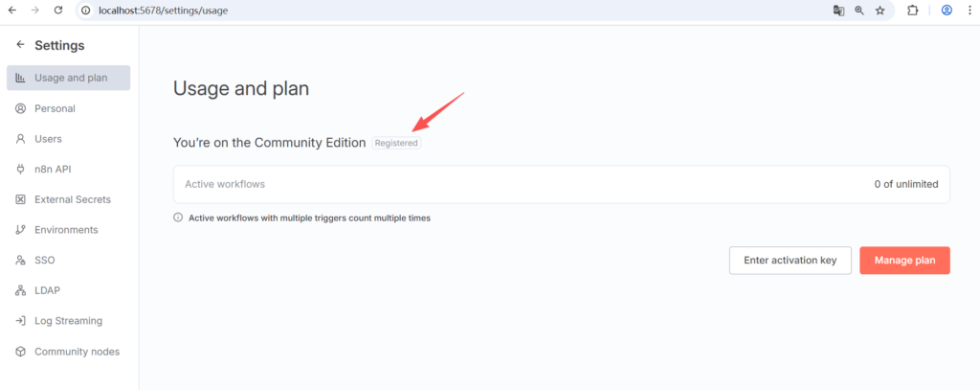Click the Environments branch icon
980x390 pixels.
tap(20, 230)
